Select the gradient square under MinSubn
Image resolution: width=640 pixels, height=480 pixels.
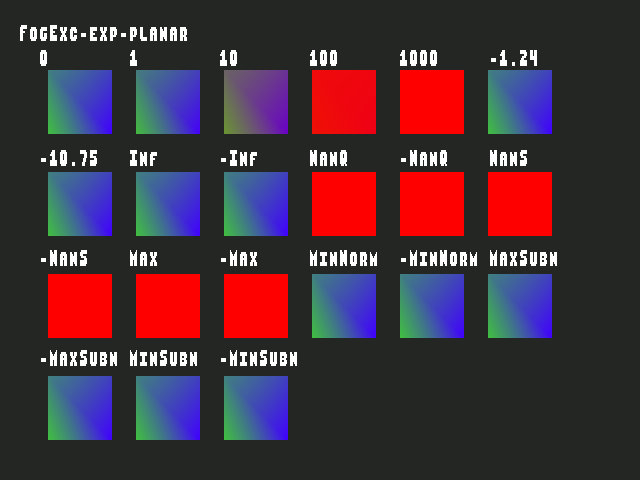(x=168, y=408)
